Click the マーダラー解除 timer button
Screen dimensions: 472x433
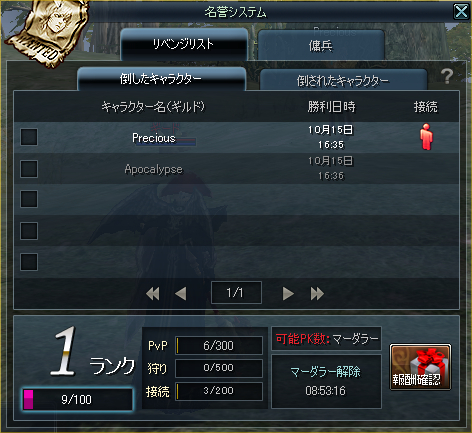326,381
